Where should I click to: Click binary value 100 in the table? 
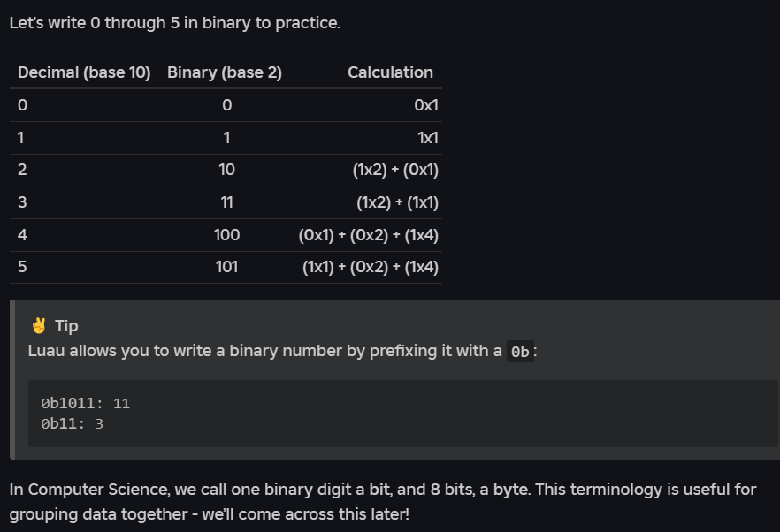(226, 235)
